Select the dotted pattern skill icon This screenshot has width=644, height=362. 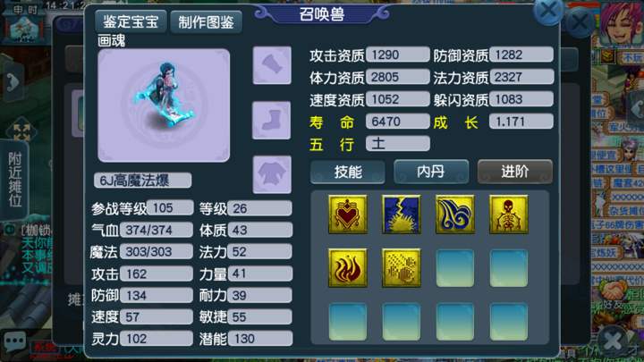tap(402, 268)
